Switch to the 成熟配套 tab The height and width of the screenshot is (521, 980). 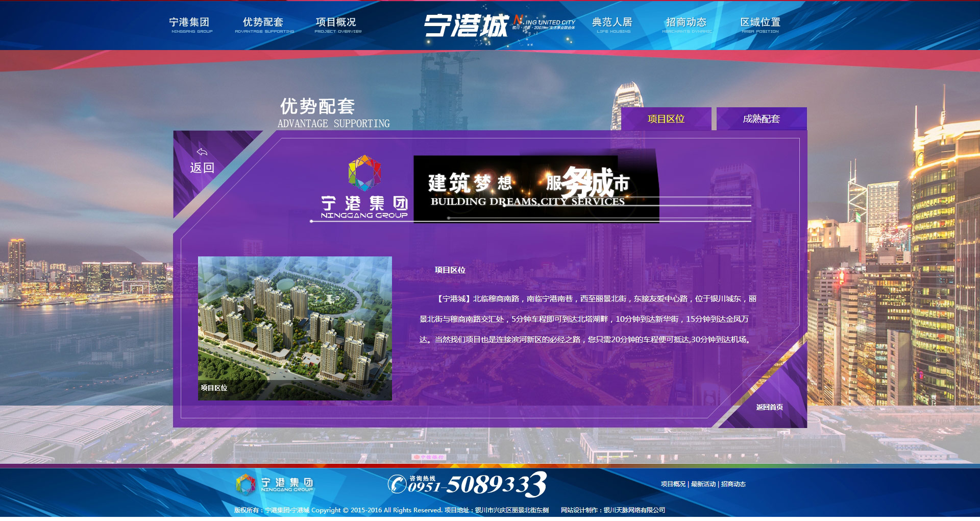(761, 119)
